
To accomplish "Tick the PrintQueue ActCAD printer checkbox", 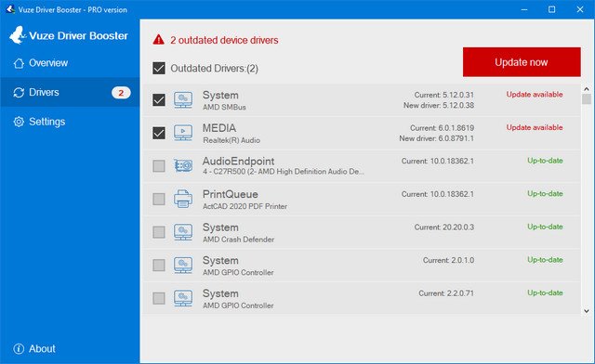I will [159, 199].
